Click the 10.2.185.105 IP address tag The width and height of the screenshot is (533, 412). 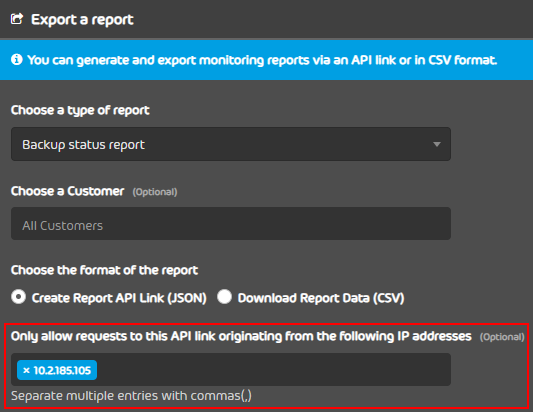(57, 370)
